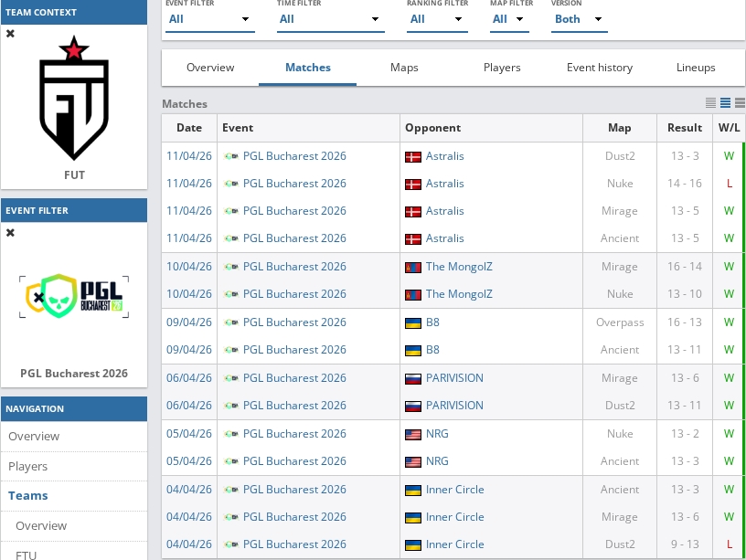Open the Event history tab
Image resolution: width=746 pixels, height=560 pixels.
click(x=600, y=68)
